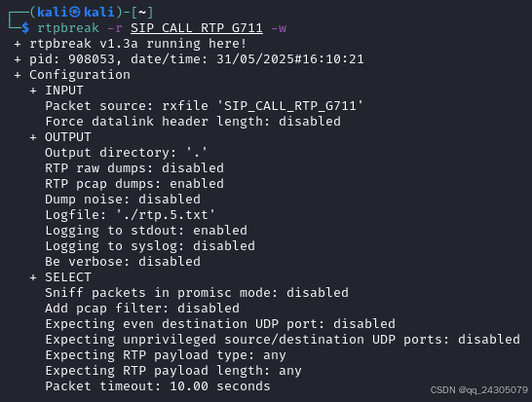This screenshot has height=402, width=532.
Task: Click the 'Logging to stdout: enabled' line
Action: click(146, 231)
